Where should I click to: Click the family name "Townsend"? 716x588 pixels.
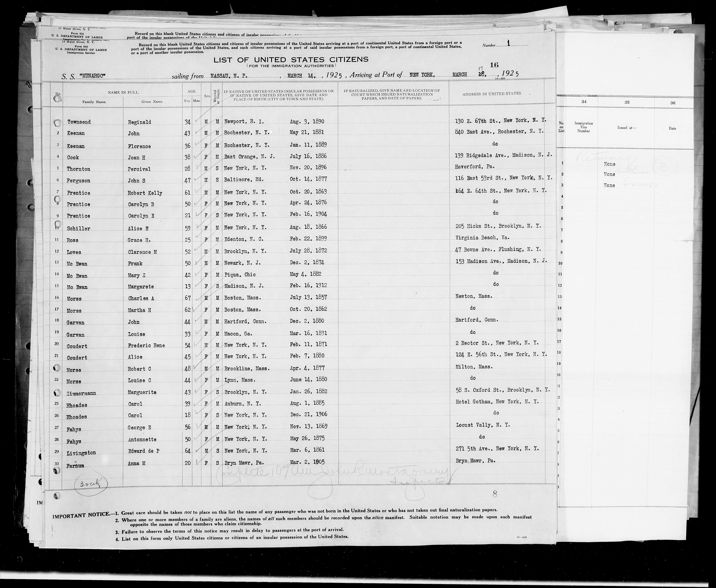(x=79, y=122)
